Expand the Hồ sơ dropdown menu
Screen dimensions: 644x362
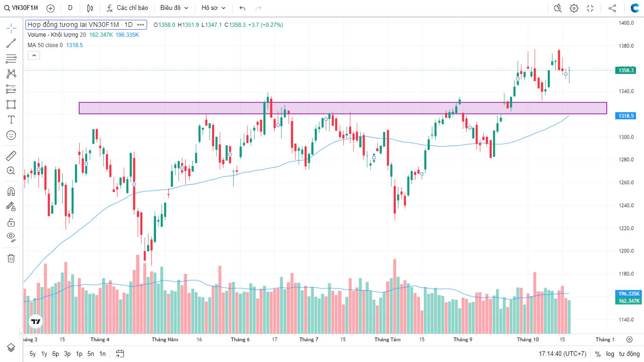click(214, 8)
